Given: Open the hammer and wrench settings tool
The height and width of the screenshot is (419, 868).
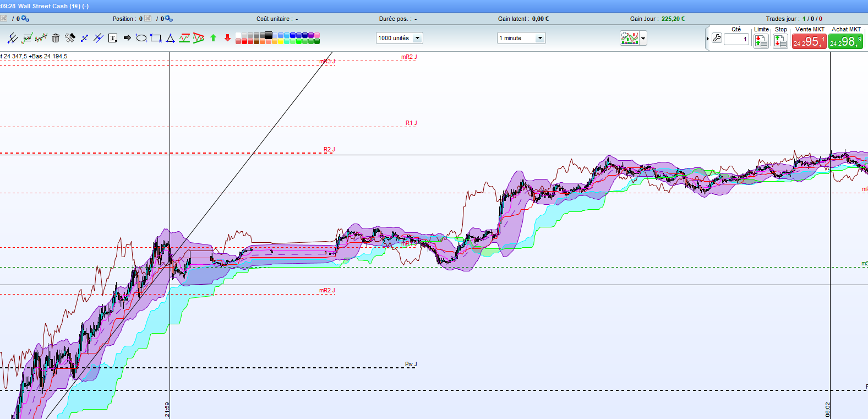Looking at the screenshot, I should point(70,38).
